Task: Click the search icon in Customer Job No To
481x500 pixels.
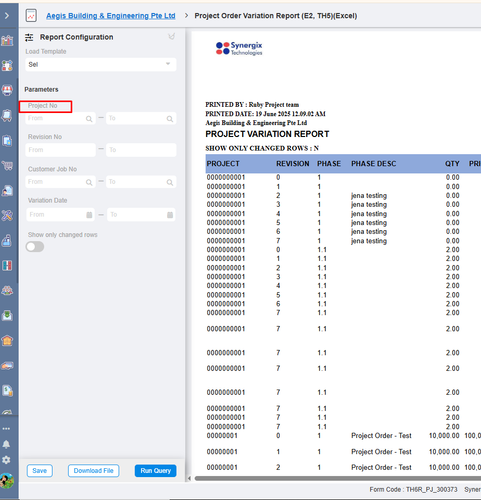Action: [x=170, y=182]
